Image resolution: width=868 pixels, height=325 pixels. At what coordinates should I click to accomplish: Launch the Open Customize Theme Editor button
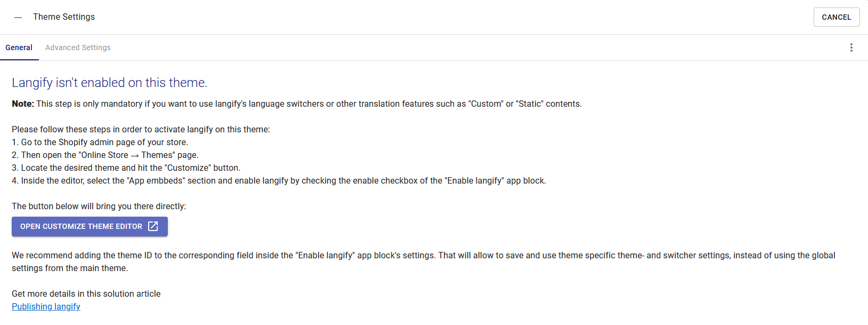point(90,226)
